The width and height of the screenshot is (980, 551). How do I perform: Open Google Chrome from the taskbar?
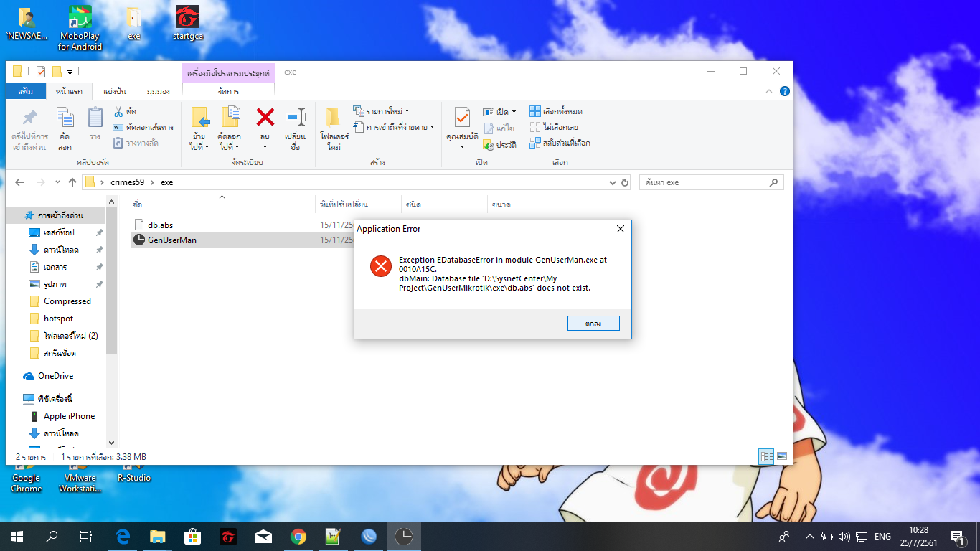[298, 537]
